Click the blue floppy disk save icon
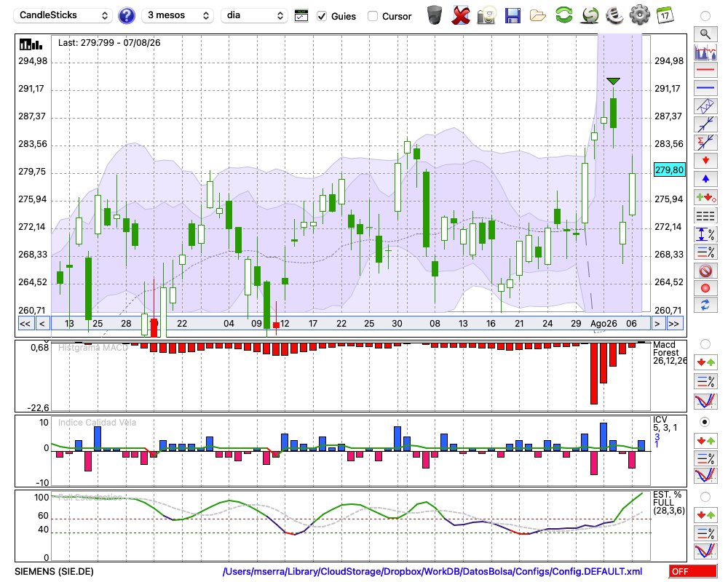This screenshot has height=582, width=728. pyautogui.click(x=513, y=16)
